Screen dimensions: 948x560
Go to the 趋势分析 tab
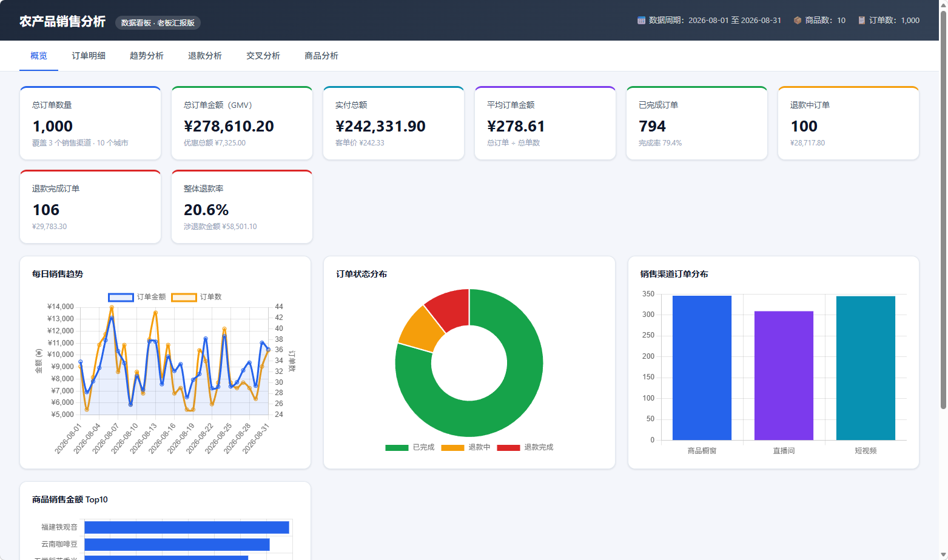[x=147, y=56]
